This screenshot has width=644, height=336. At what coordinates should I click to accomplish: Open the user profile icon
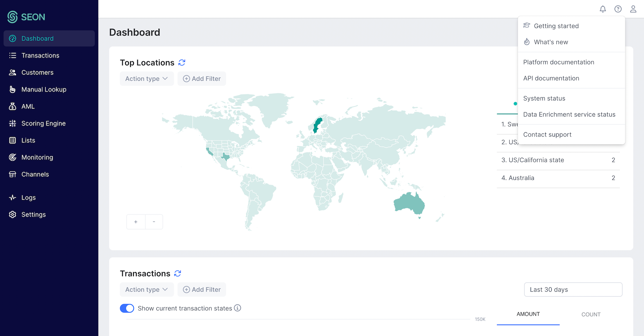click(x=633, y=9)
